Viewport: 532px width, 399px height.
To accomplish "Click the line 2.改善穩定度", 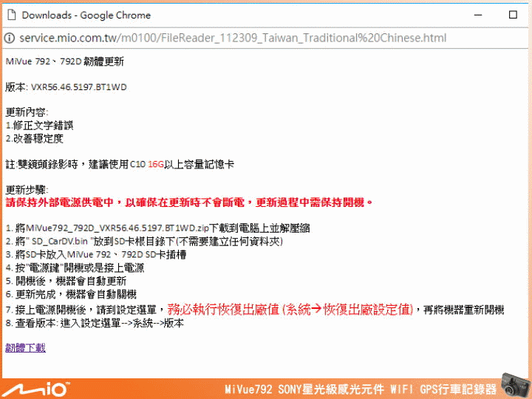I will coord(34,138).
